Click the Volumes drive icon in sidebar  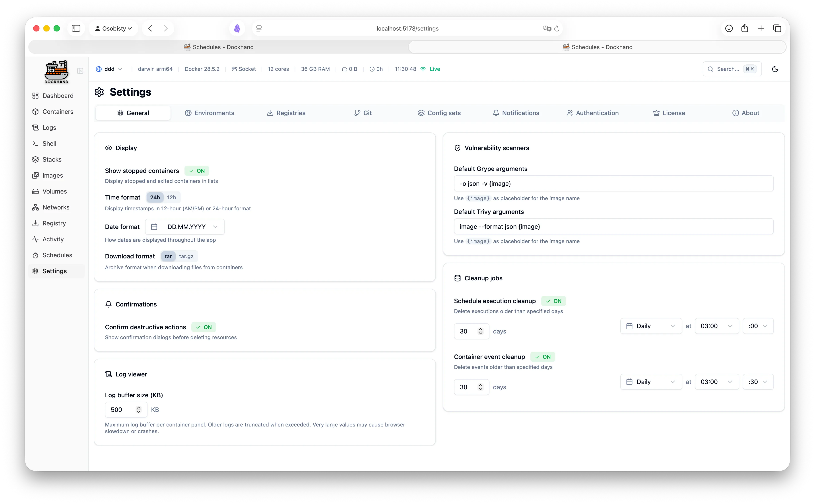(x=35, y=191)
